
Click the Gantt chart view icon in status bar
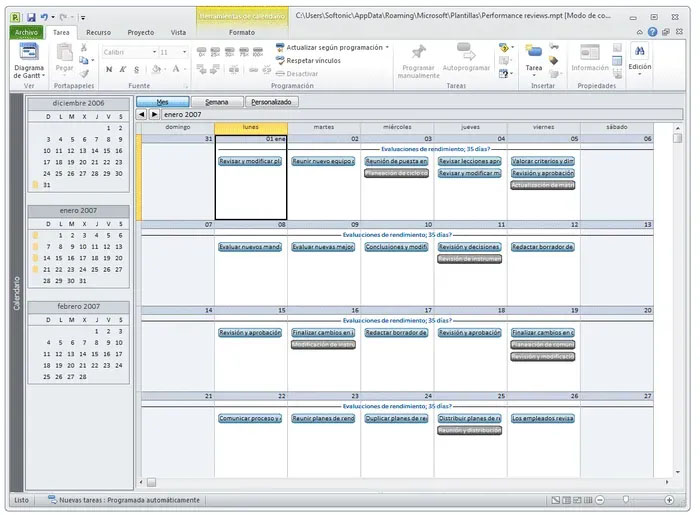(x=555, y=500)
